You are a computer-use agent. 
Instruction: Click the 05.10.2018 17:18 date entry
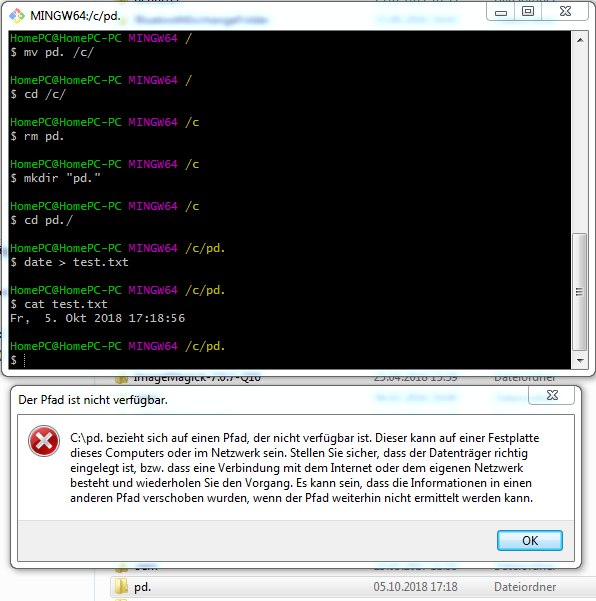pyautogui.click(x=415, y=587)
